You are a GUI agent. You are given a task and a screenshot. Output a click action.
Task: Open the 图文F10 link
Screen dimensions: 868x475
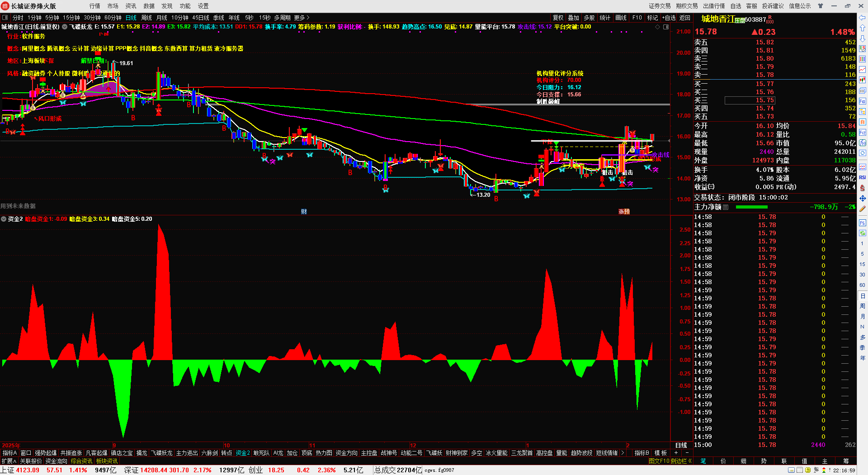tap(659, 461)
